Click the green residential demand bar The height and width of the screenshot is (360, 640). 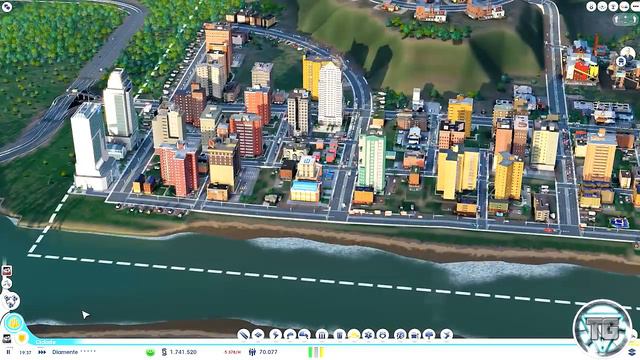310,352
